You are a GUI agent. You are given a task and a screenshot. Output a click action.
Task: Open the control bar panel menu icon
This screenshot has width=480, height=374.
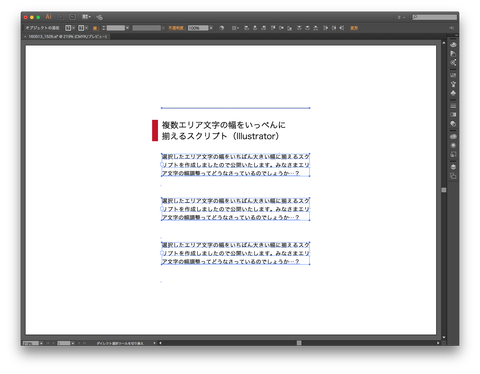pyautogui.click(x=452, y=28)
